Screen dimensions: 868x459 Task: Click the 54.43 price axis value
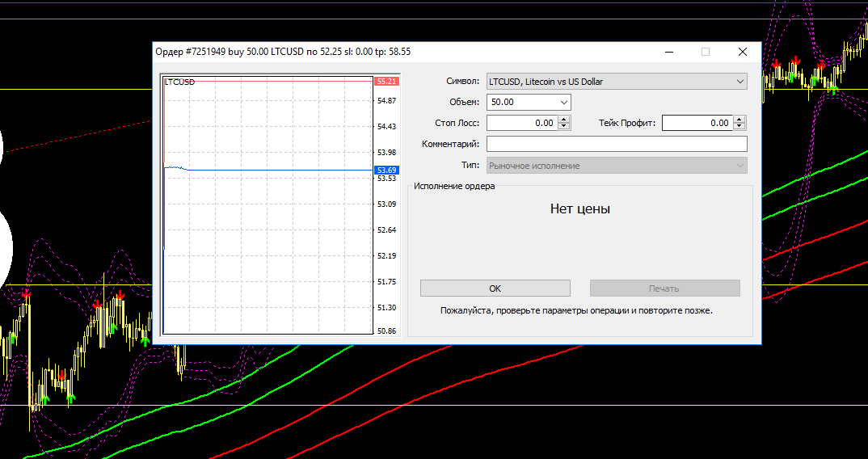386,127
